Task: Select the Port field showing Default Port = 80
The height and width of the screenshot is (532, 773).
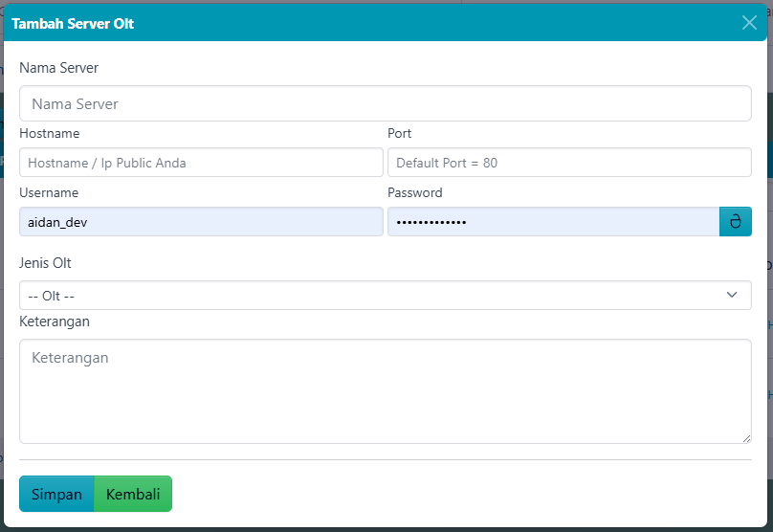Action: [569, 163]
